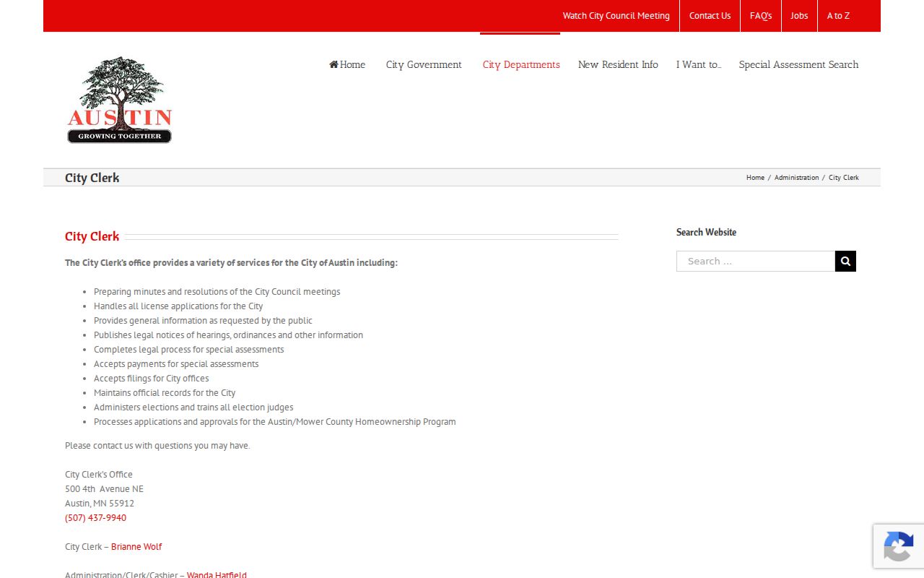Viewport: 924px width, 578px height.
Task: Click 'Please contact us with questions' text
Action: 157,446
